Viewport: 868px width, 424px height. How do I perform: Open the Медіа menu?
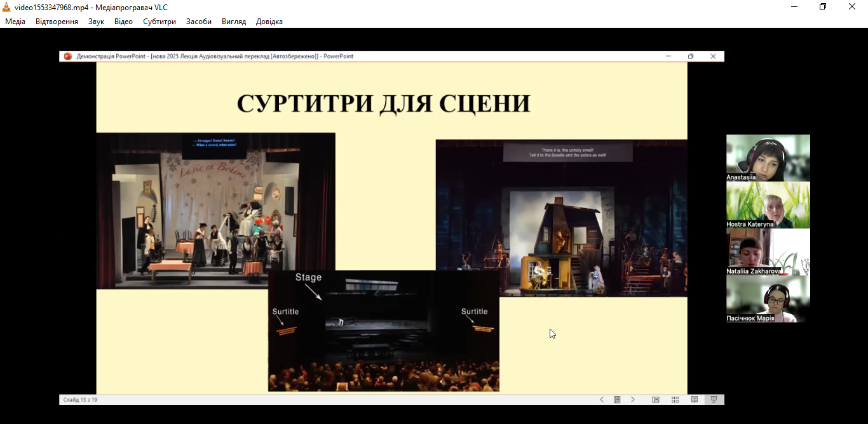[15, 22]
